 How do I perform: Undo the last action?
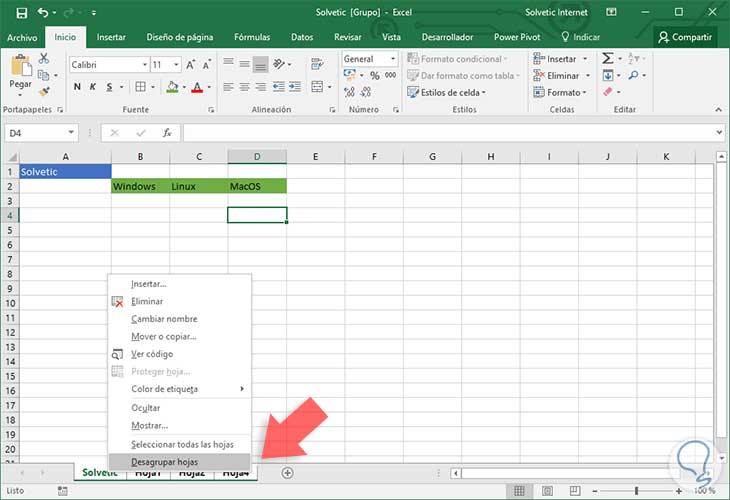click(x=43, y=13)
